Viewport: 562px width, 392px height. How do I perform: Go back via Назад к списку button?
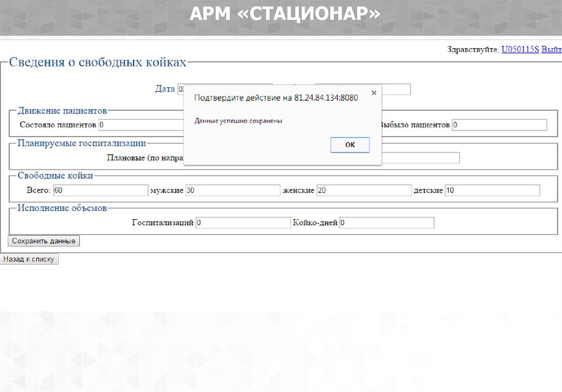pos(29,259)
